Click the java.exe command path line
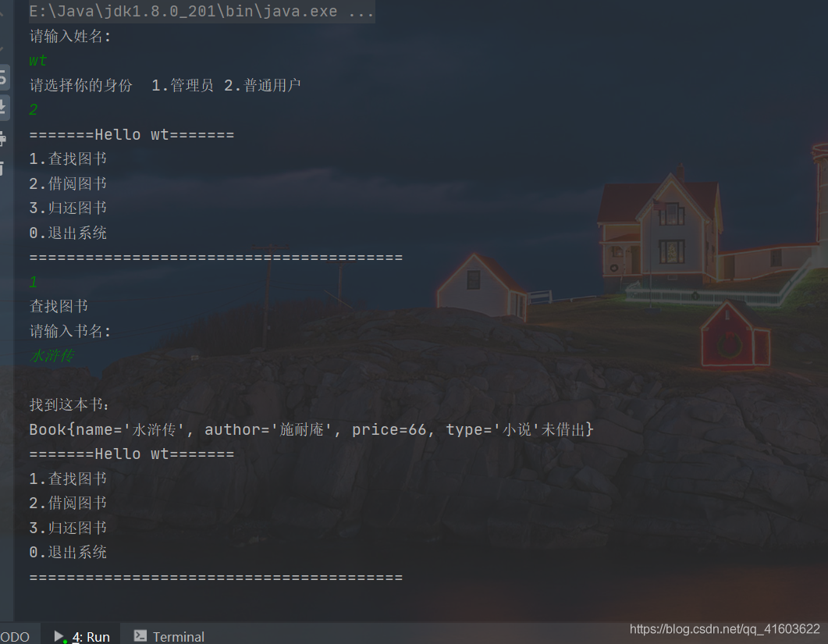Screen dimensions: 828x644 (x=201, y=11)
